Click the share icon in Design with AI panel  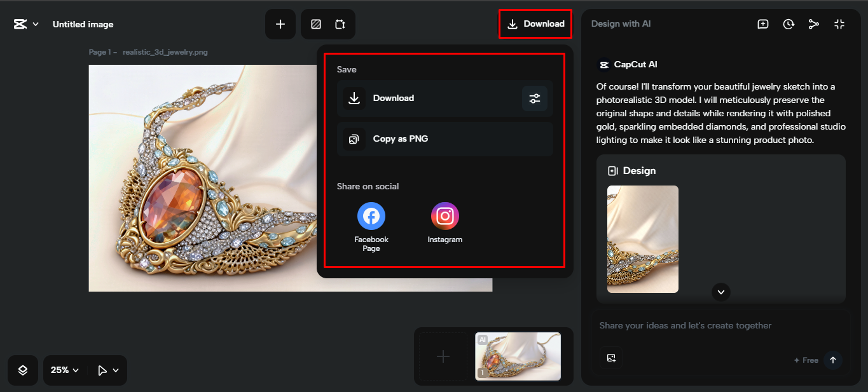pos(814,24)
